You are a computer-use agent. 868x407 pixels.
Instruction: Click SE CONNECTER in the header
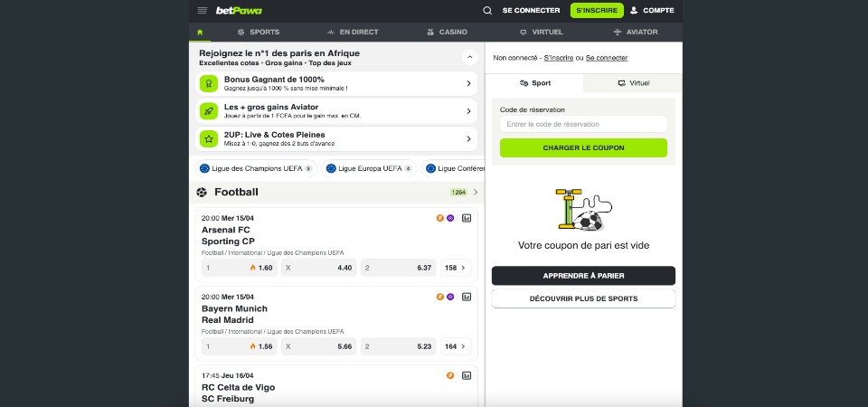tap(531, 11)
